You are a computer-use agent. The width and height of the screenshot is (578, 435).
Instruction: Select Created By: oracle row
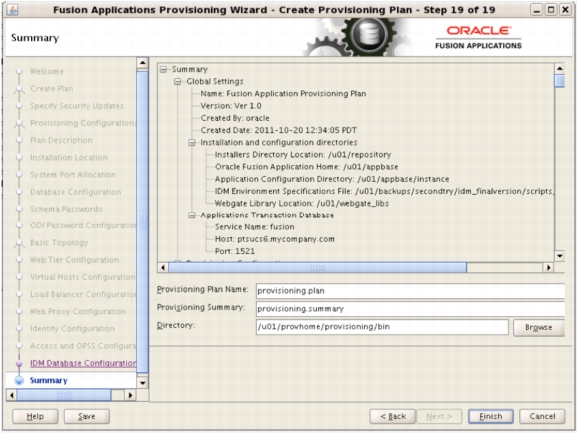pos(235,118)
